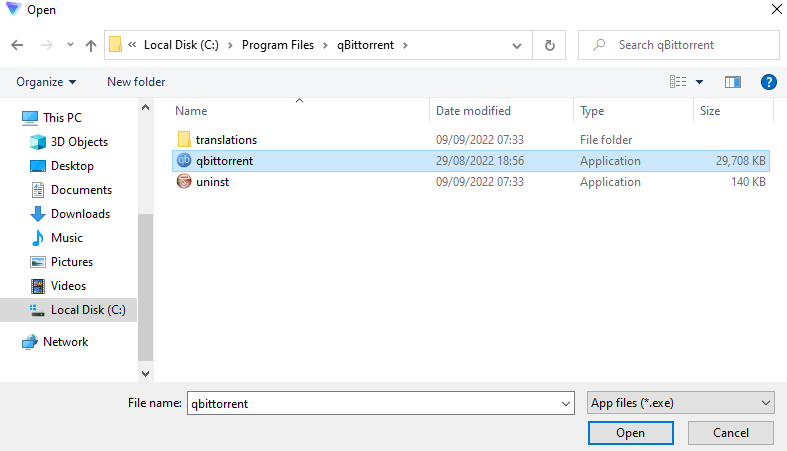Viewport: 787px width, 451px height.
Task: Create a New folder
Action: point(136,82)
